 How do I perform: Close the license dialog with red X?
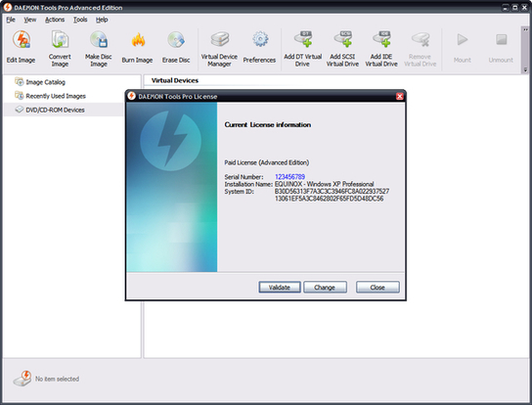click(400, 97)
